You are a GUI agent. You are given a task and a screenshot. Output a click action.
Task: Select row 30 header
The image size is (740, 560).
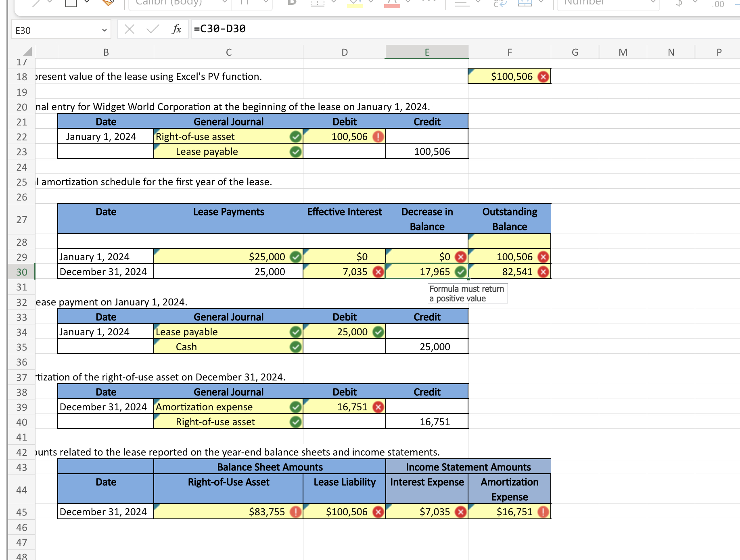(22, 272)
